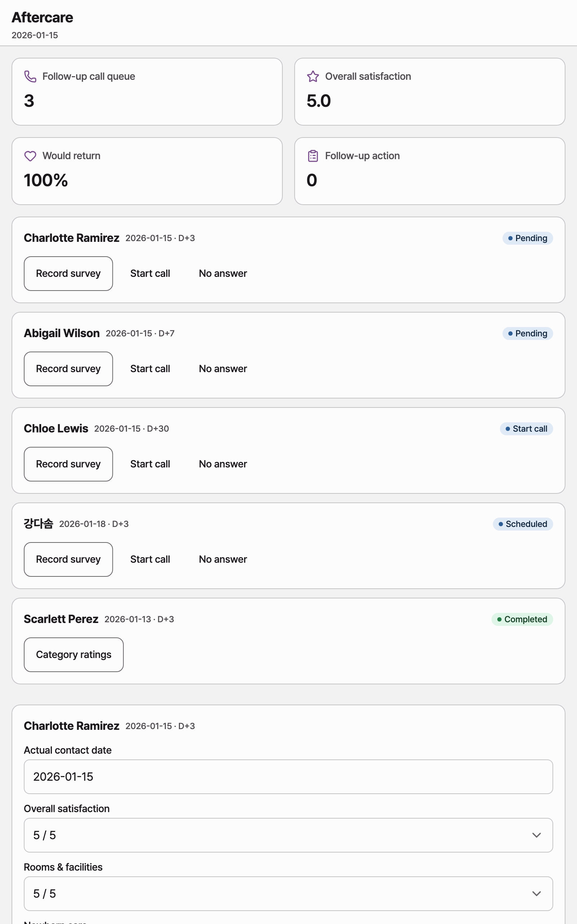Start call for Chloe Lewis
577x924 pixels.
[150, 464]
